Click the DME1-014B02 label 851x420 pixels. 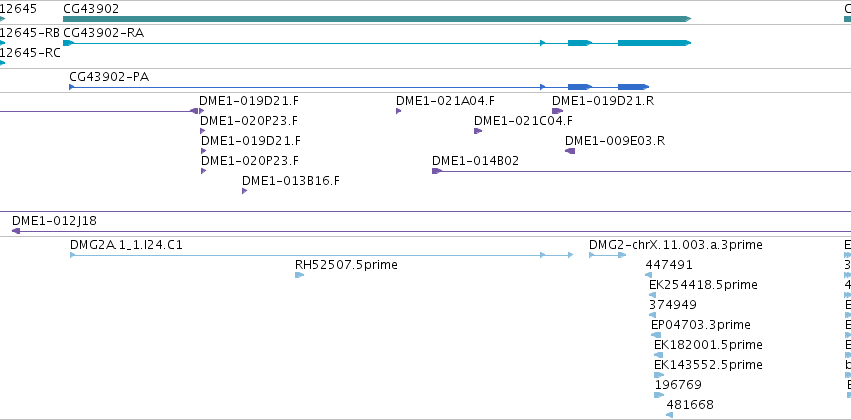click(x=475, y=161)
